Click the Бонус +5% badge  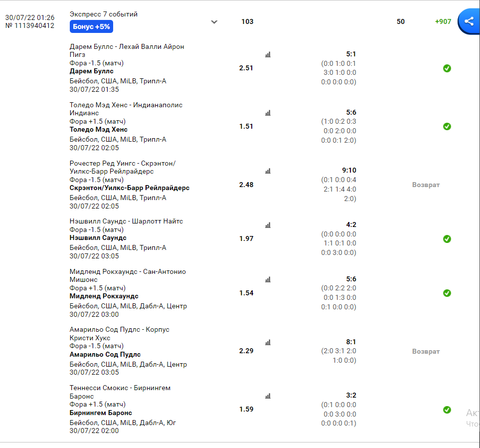(x=91, y=26)
